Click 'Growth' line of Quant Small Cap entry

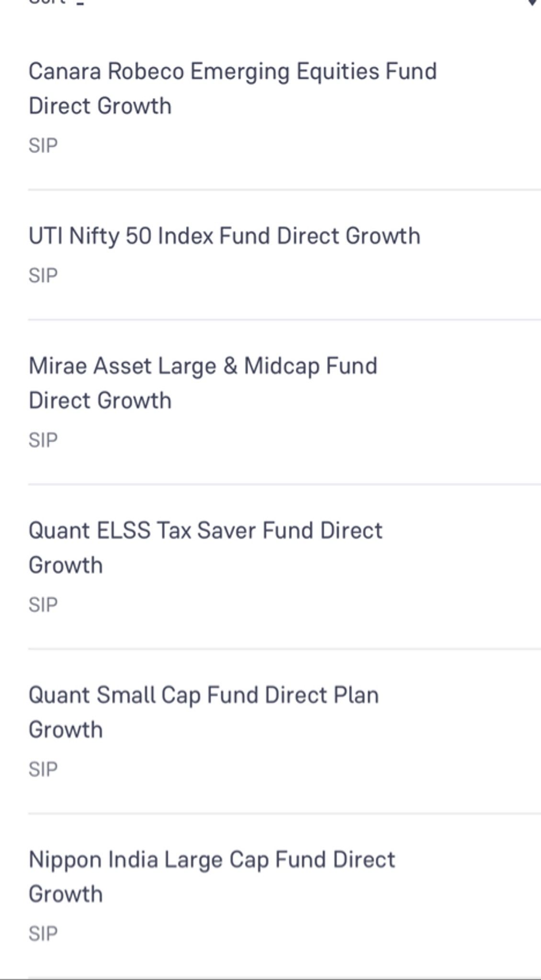pyautogui.click(x=66, y=730)
